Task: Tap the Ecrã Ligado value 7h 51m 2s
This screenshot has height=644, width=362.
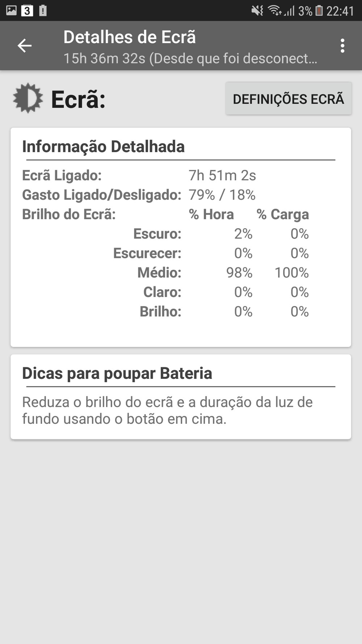Action: 222,175
